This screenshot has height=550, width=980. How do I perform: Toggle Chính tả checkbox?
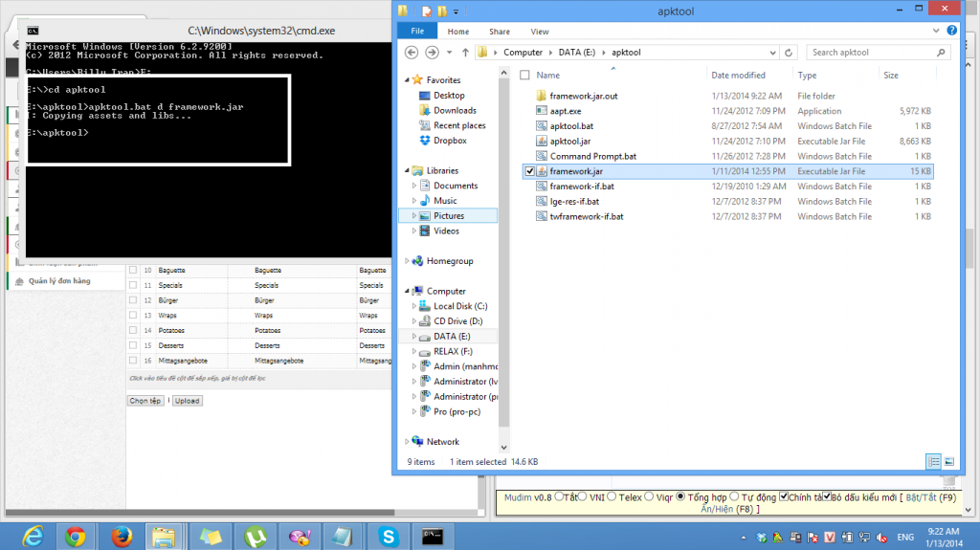click(x=784, y=496)
